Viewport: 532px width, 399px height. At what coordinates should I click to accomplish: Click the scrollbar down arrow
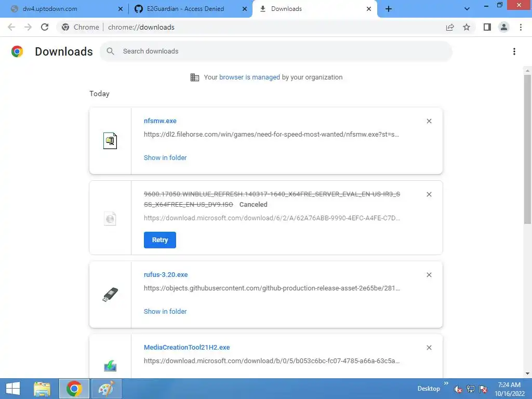(x=527, y=374)
